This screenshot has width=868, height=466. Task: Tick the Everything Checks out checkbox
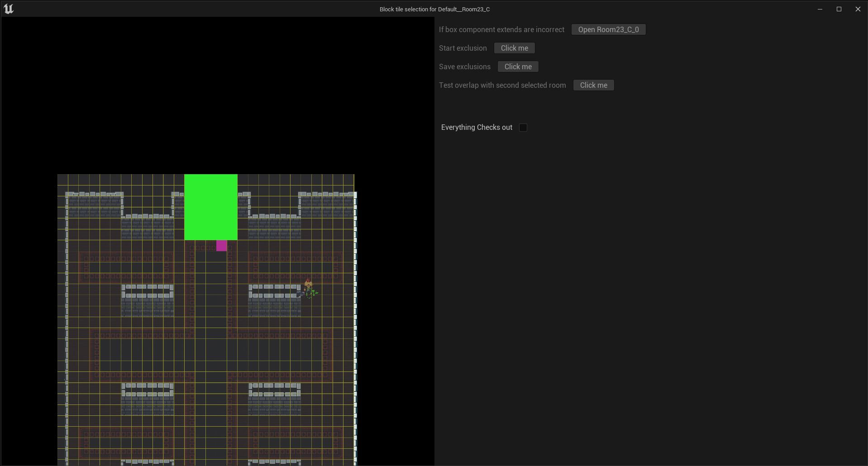pos(523,128)
